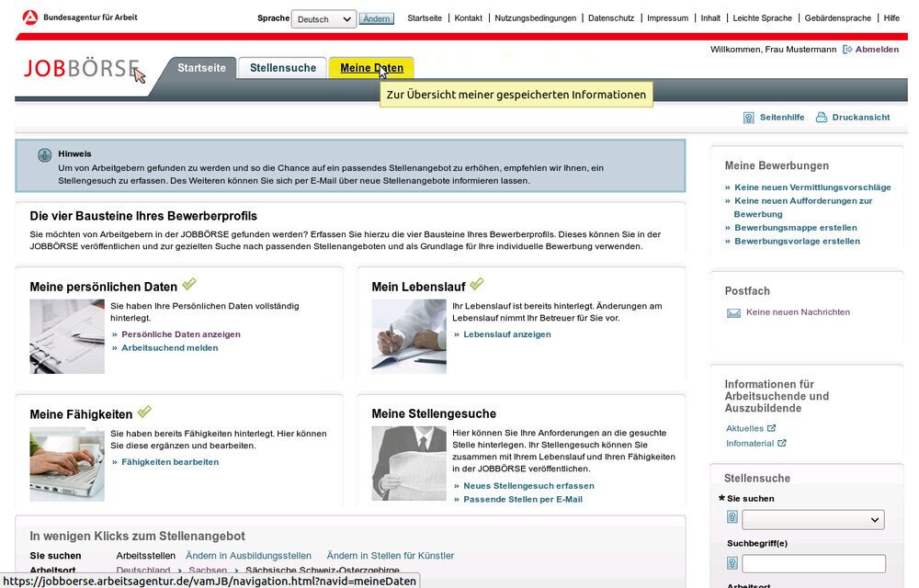Click Neues Stellengesuch erfassen link
This screenshot has height=588, width=919.
click(x=528, y=486)
